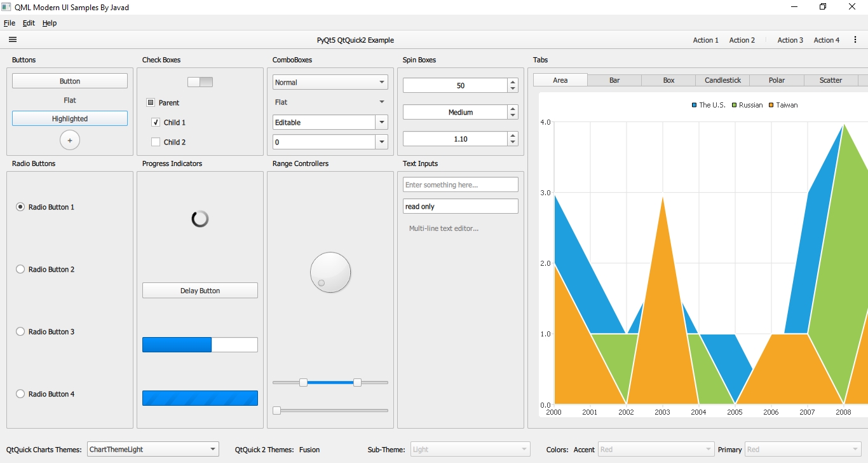Open the Flat combo box
Image resolution: width=868 pixels, height=463 pixels.
pos(330,102)
